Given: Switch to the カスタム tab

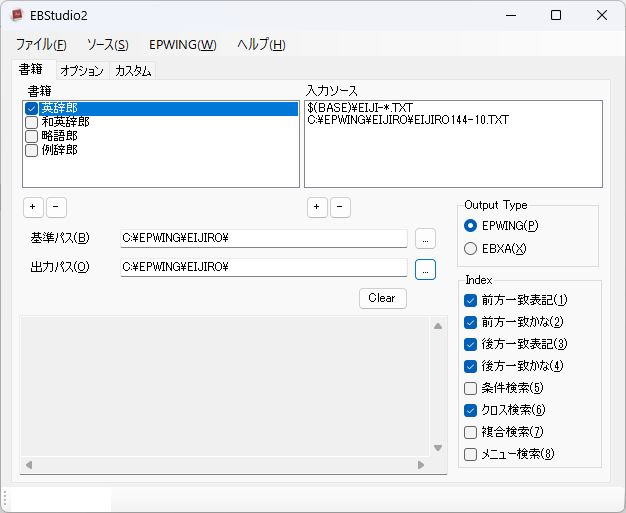Looking at the screenshot, I should coord(133,71).
